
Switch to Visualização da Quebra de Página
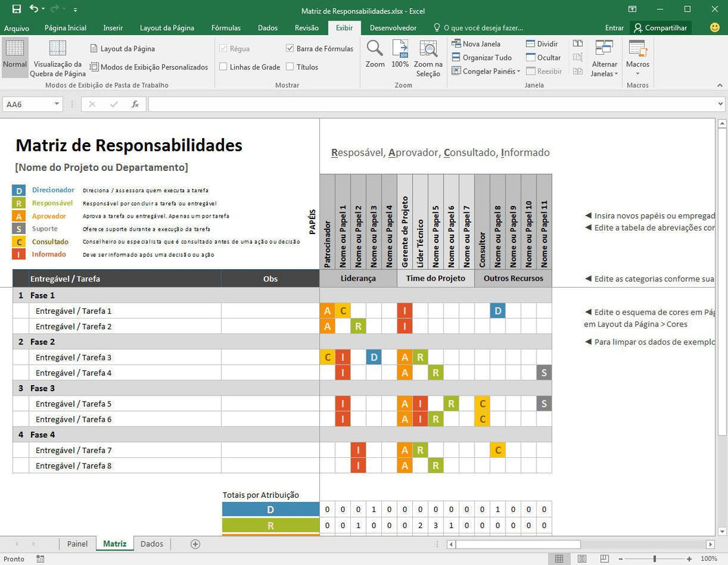(58, 58)
